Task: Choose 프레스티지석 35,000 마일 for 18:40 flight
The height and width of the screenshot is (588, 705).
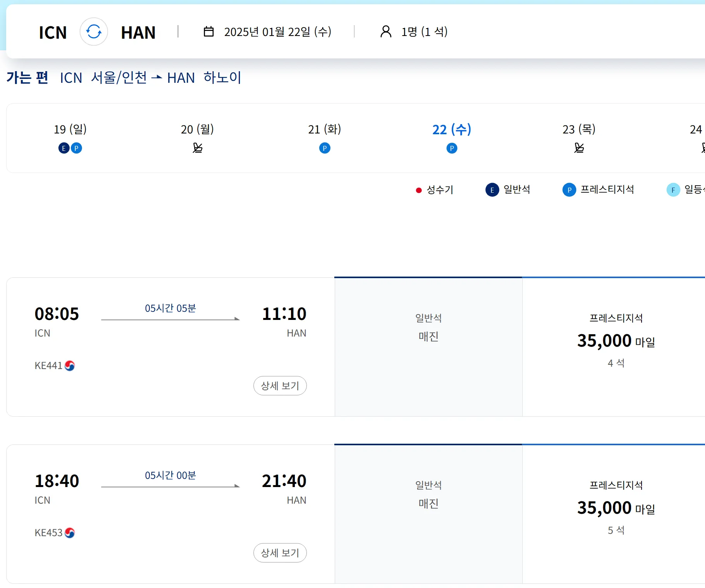Action: [616, 508]
